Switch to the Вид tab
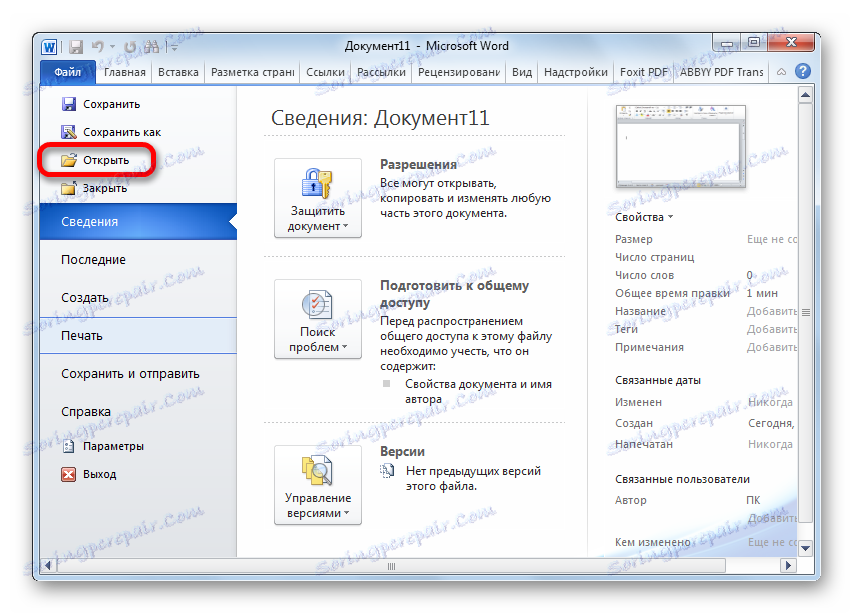This screenshot has height=614, width=854. point(522,72)
